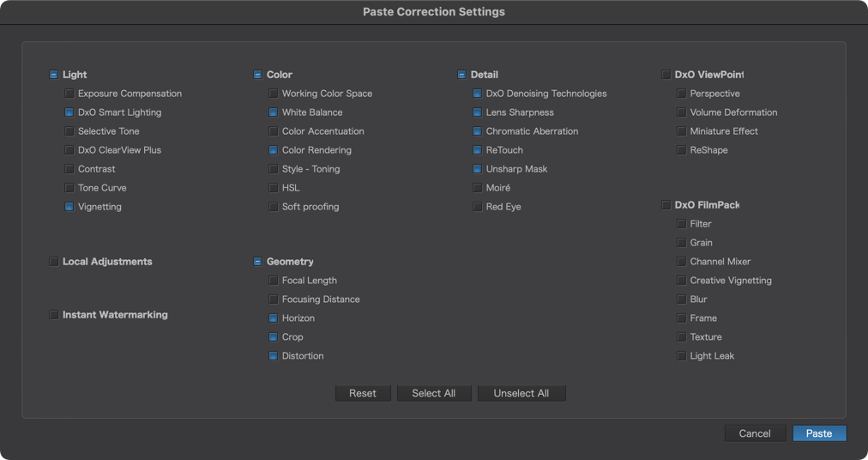868x460 pixels.
Task: Check the DxO FilmPack group checkbox
Action: [x=666, y=205]
